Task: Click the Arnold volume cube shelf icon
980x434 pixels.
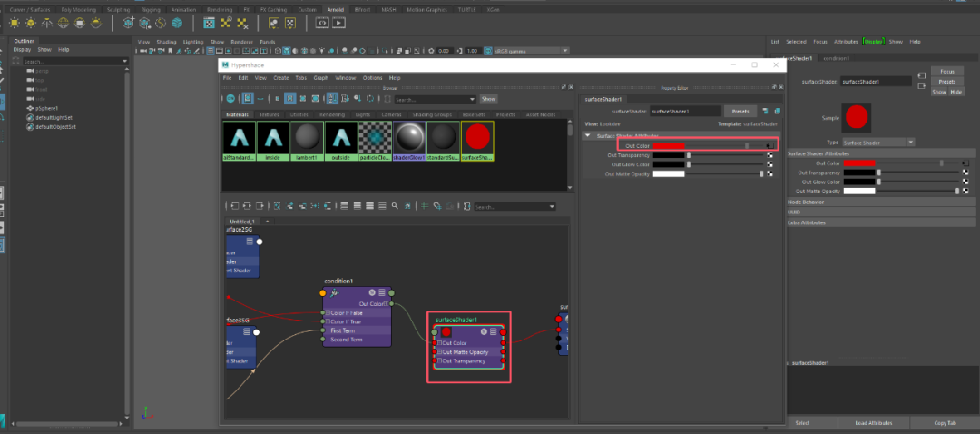Action: (177, 23)
